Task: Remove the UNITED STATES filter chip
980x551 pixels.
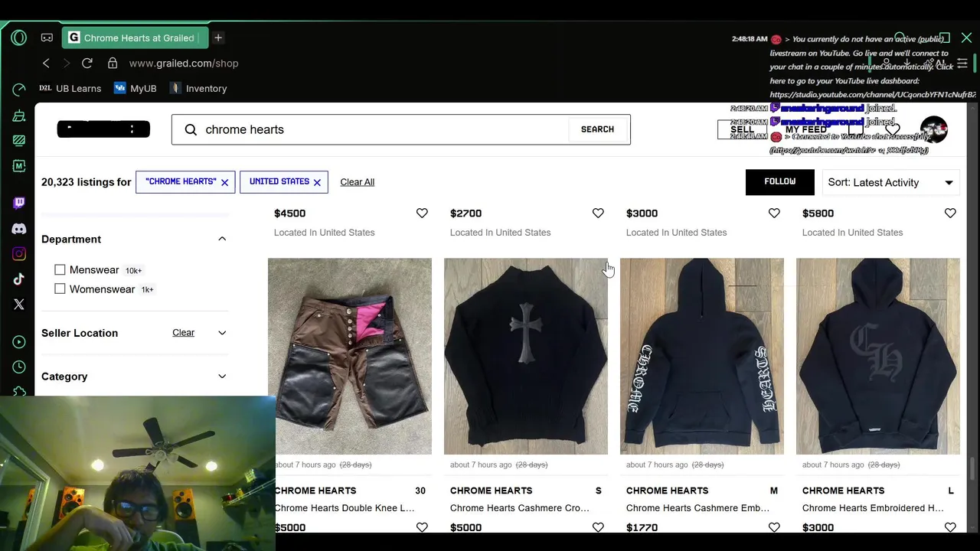Action: (x=317, y=182)
